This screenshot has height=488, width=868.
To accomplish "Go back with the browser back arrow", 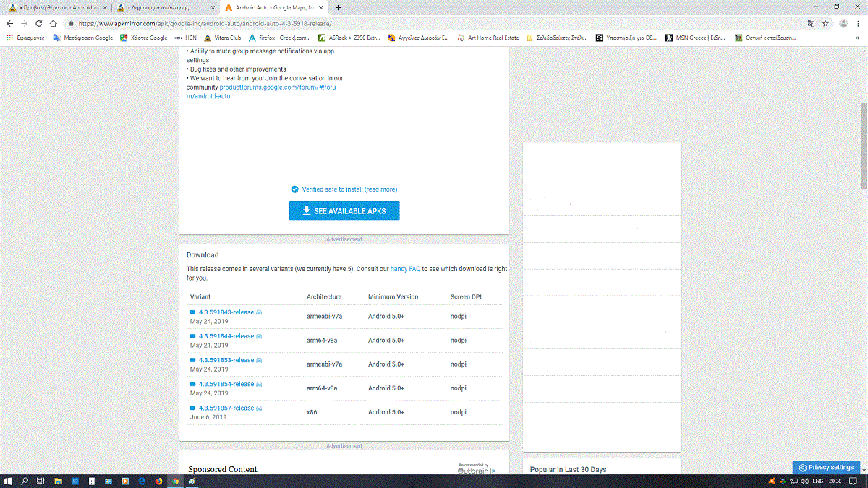I will 11,23.
